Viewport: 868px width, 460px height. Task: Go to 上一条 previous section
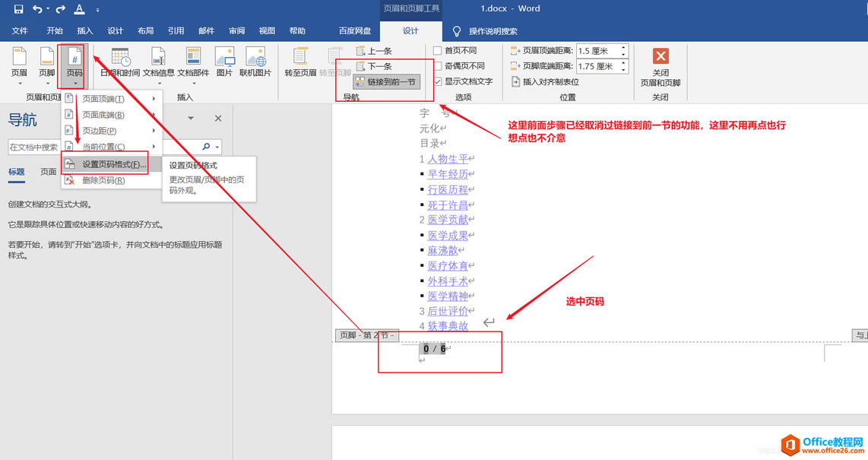[x=374, y=51]
